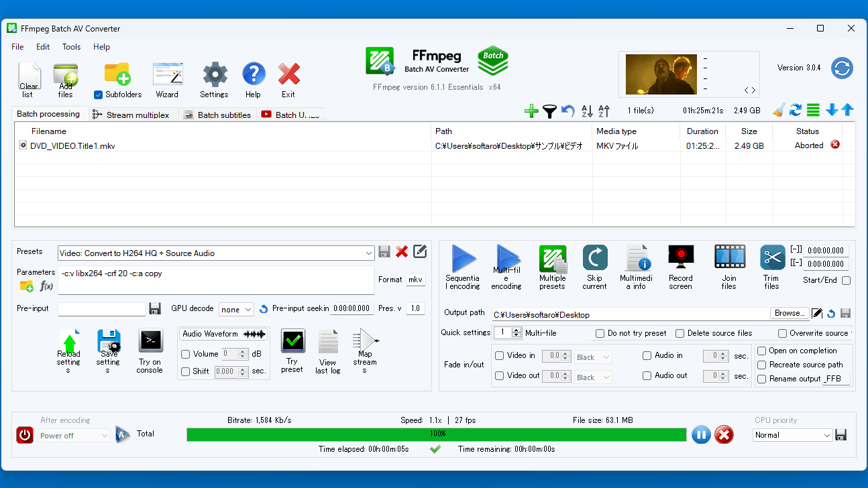Click the A-Z sort descending icon
This screenshot has width=868, height=488.
click(x=586, y=111)
